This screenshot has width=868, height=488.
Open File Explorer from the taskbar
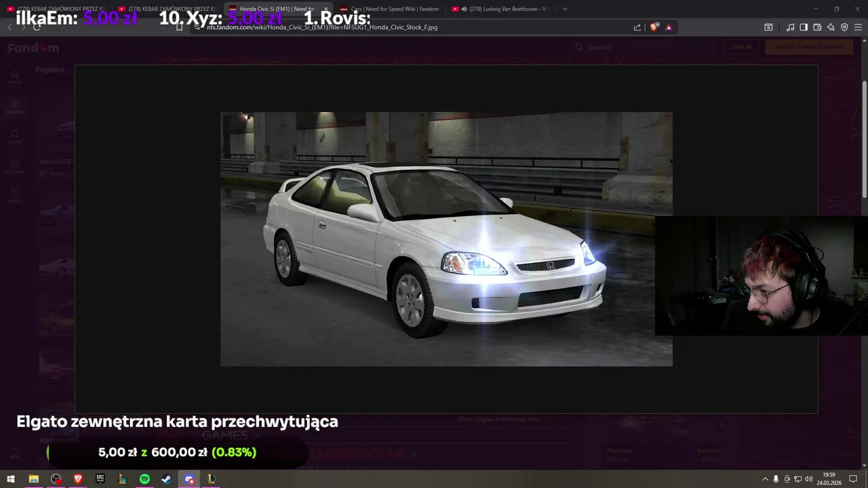(33, 479)
